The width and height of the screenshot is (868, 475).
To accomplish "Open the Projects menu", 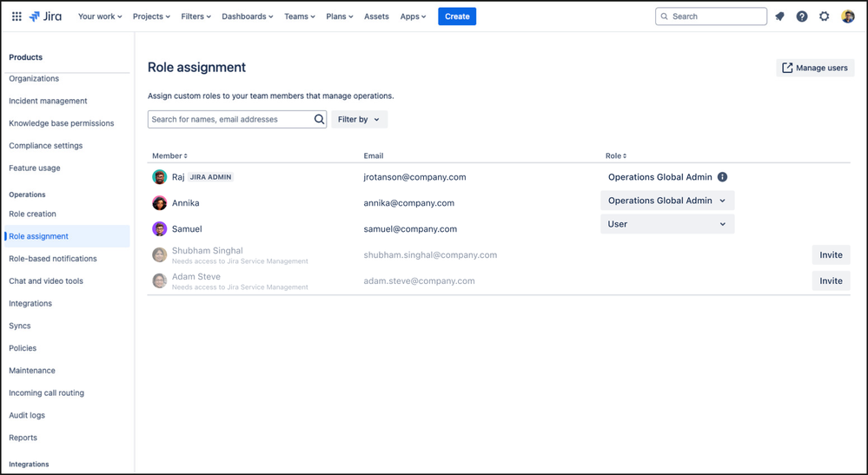I will (151, 16).
